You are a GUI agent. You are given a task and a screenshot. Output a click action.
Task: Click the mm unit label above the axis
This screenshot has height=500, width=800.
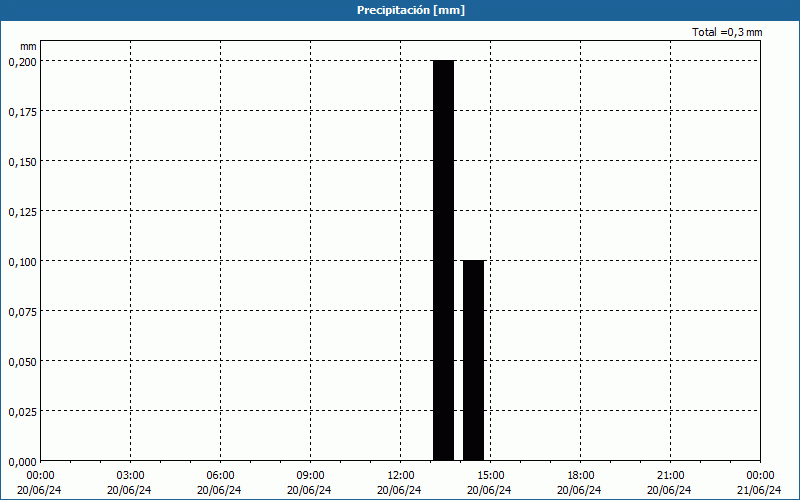[x=28, y=46]
